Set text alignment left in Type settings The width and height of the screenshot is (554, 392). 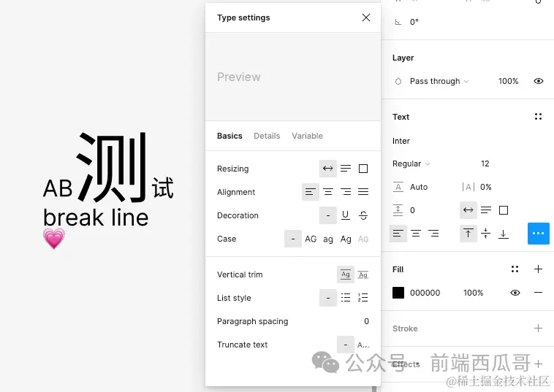[x=311, y=192]
